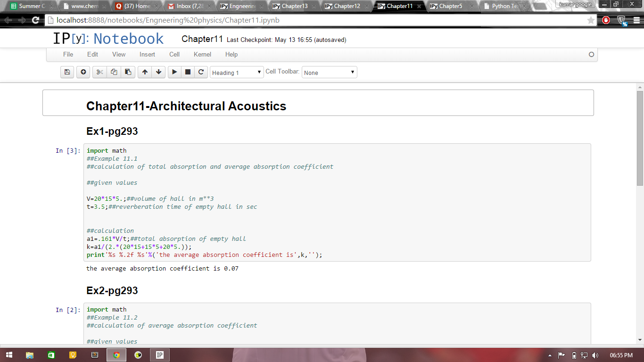
Task: Insert cell below with plus icon
Action: pos(83,72)
